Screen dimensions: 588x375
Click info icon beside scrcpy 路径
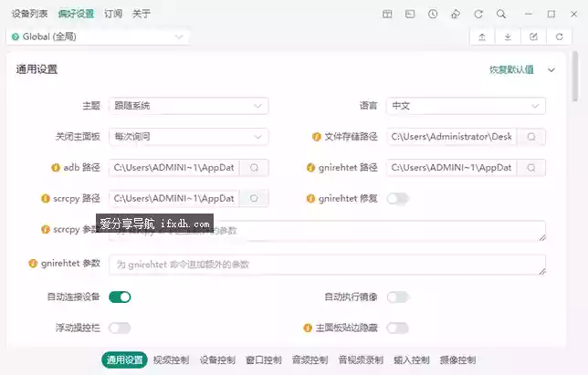click(46, 198)
